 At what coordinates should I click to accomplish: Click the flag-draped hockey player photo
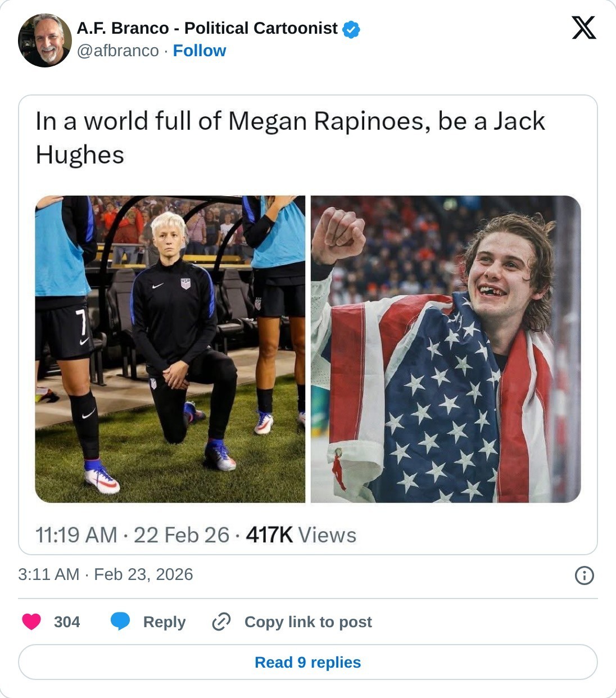coord(445,348)
